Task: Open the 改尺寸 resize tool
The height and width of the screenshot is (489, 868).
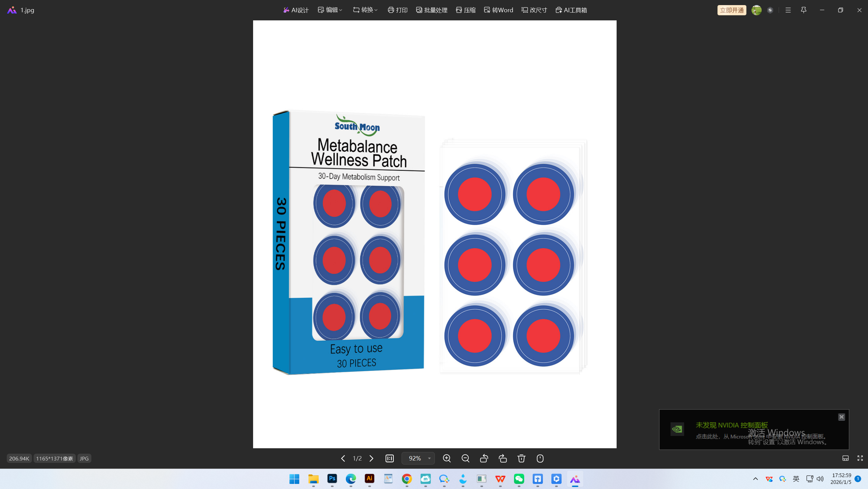Action: pos(534,10)
